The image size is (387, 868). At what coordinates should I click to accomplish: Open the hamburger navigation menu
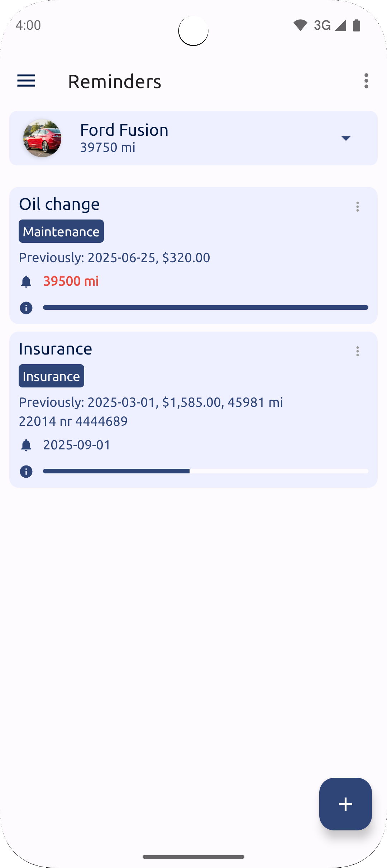click(26, 81)
